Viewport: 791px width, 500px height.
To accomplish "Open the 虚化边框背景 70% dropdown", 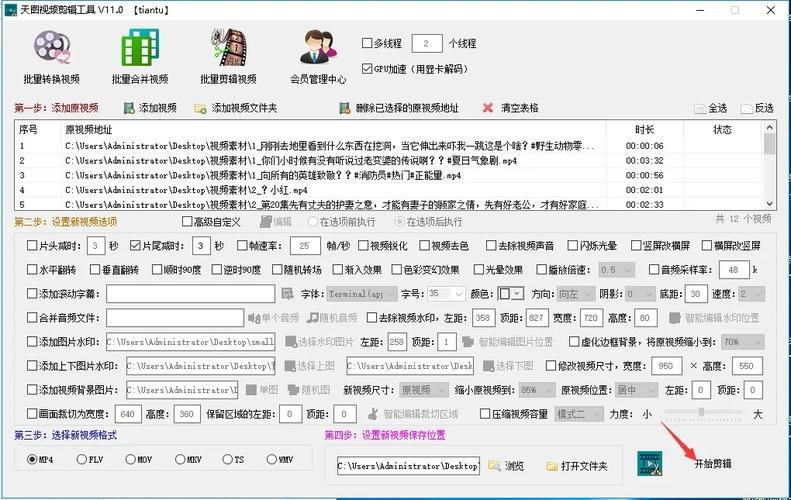I will point(743,342).
